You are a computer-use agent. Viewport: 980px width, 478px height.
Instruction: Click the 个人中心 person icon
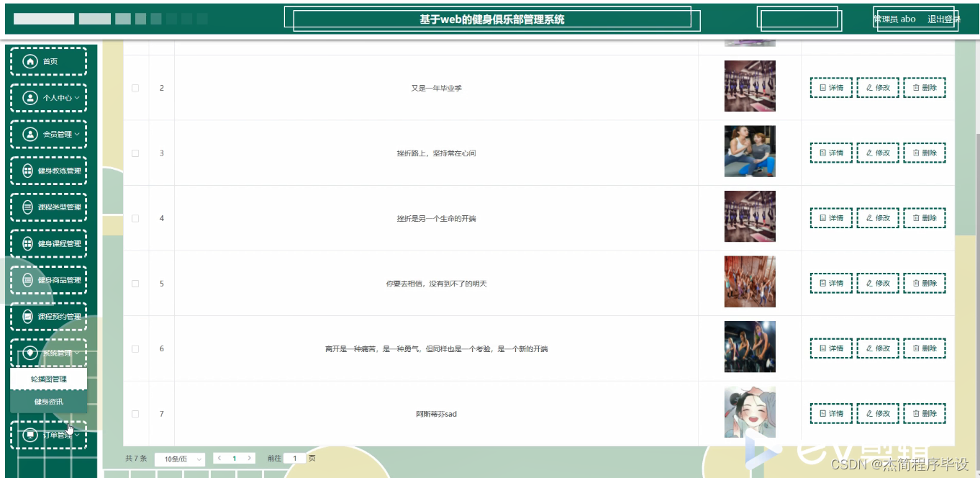pos(29,97)
